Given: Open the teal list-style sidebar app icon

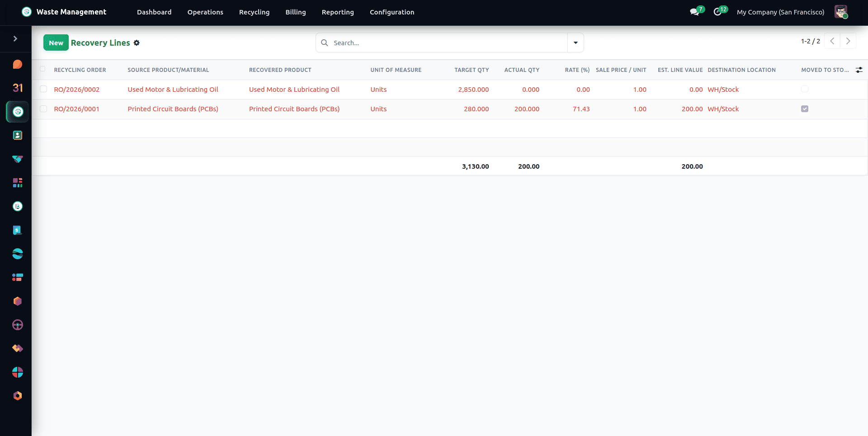Looking at the screenshot, I should [18, 277].
